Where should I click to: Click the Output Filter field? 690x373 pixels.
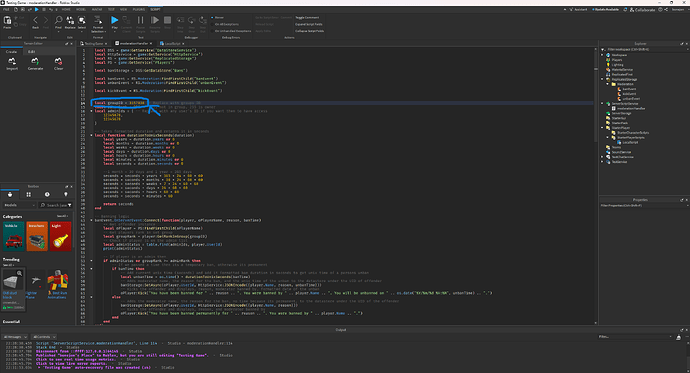(x=635, y=337)
